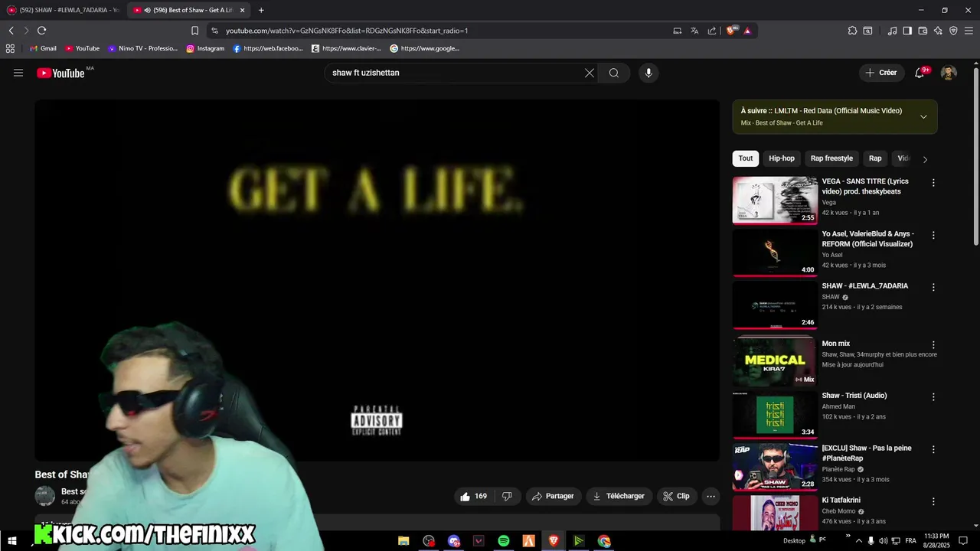The height and width of the screenshot is (551, 980).
Task: Translate this page icon in address bar
Action: (x=694, y=31)
